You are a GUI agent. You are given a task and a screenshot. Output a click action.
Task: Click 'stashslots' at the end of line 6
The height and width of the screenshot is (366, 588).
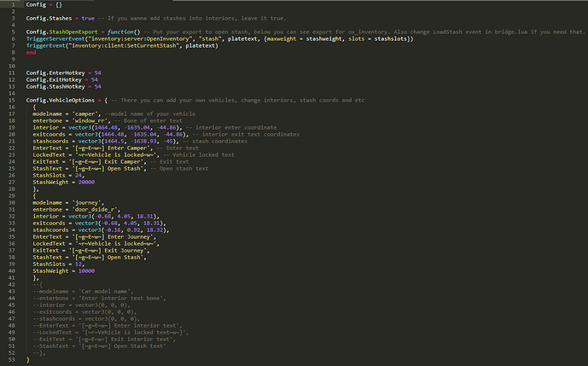(x=391, y=38)
